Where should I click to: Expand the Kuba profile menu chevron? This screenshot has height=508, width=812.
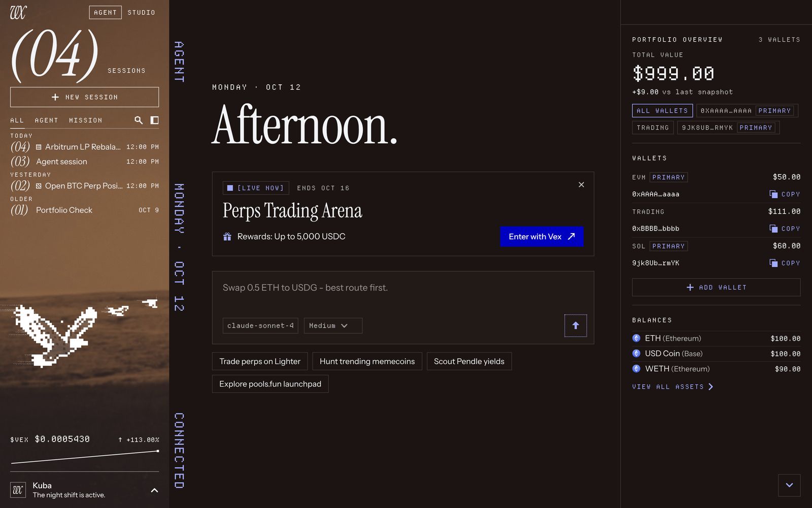(154, 490)
